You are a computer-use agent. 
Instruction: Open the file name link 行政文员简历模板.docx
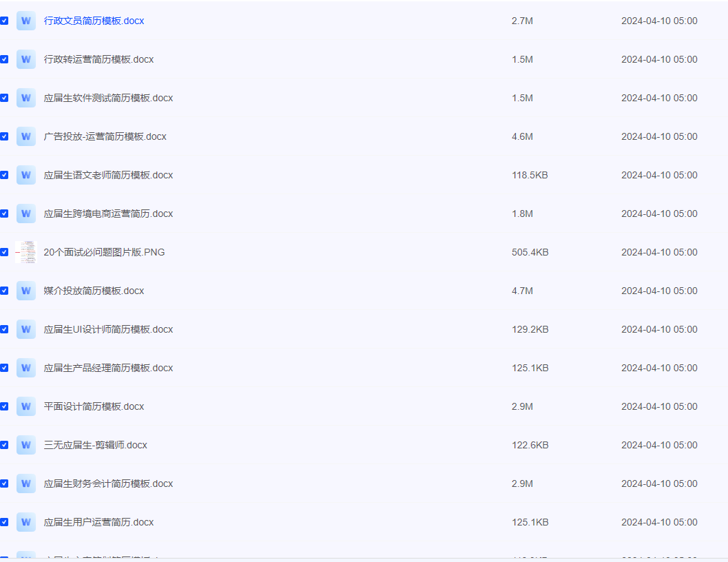coord(94,21)
